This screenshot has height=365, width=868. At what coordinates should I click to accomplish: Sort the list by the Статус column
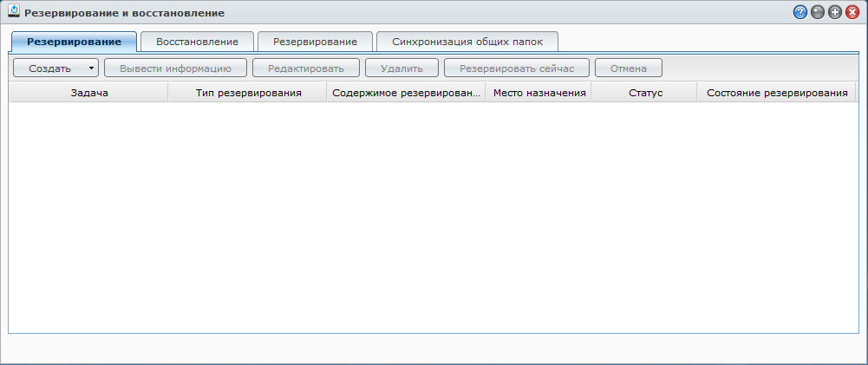(x=645, y=93)
